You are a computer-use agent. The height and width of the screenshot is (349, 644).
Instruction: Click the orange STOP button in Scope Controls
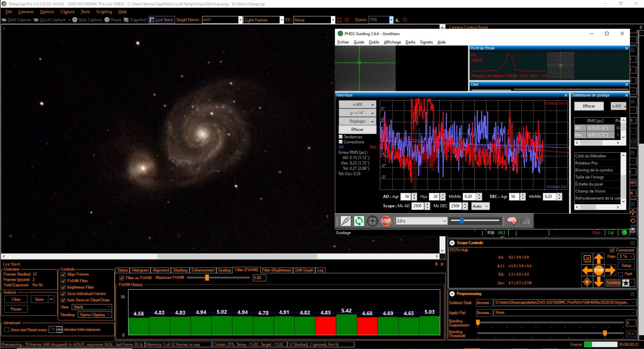599,270
